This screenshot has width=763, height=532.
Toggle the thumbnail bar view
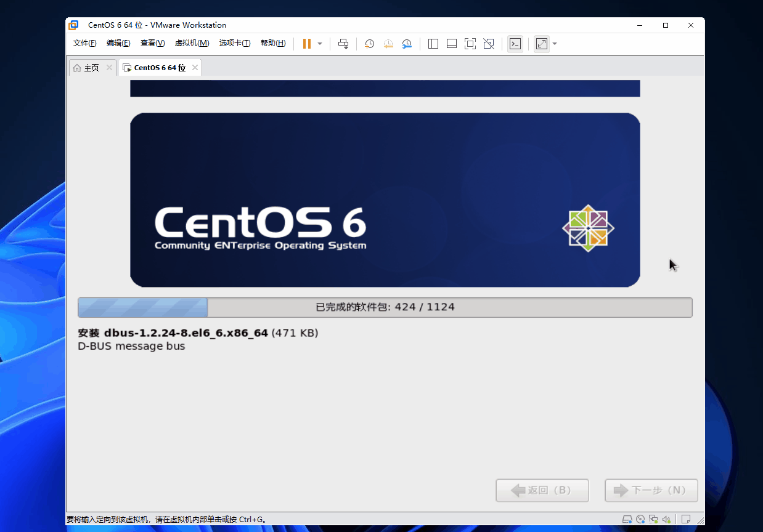(452, 44)
